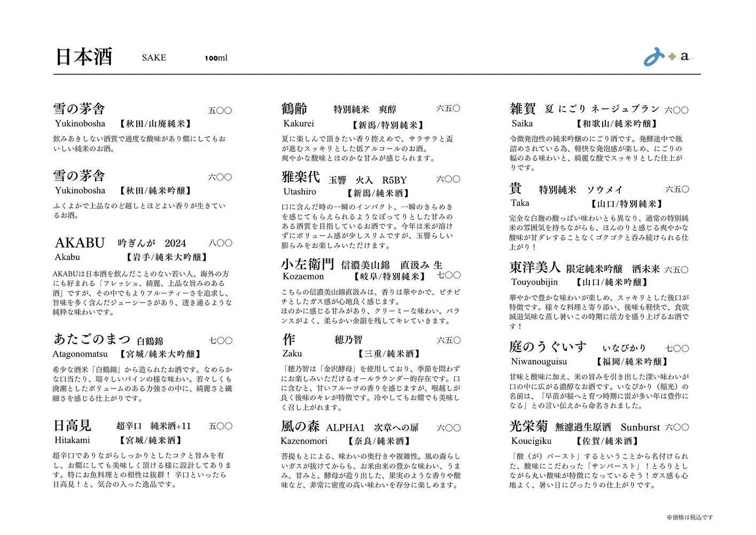Click '特別純米 爽醇' next to 鶴齢
This screenshot has height=535, width=756.
[x=365, y=110]
